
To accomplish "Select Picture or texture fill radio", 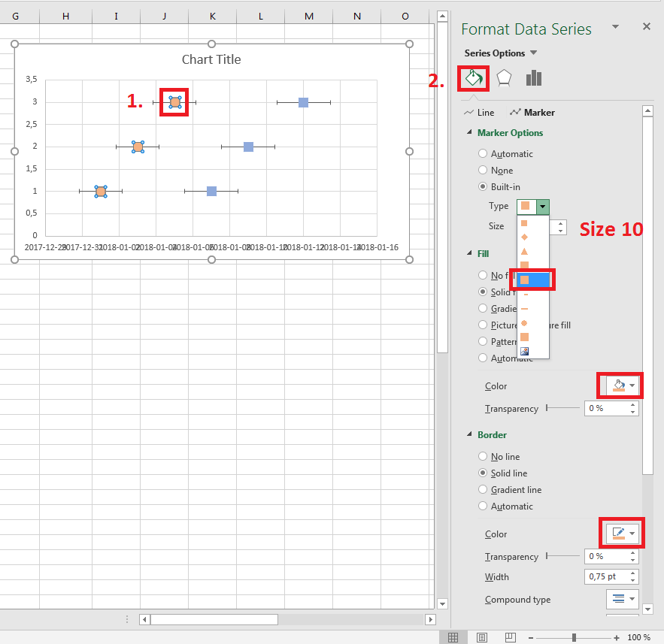I will tap(483, 325).
